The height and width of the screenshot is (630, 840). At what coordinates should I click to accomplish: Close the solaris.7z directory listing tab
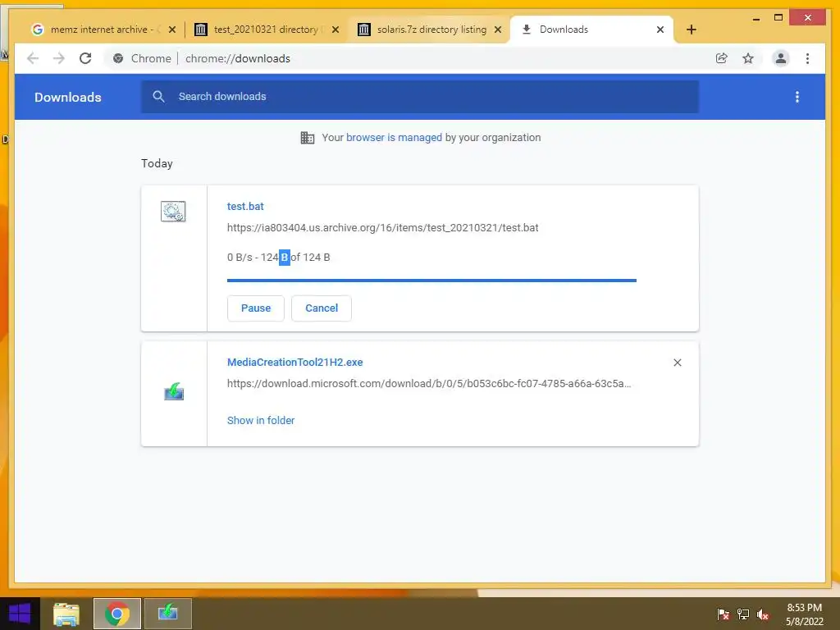click(498, 30)
